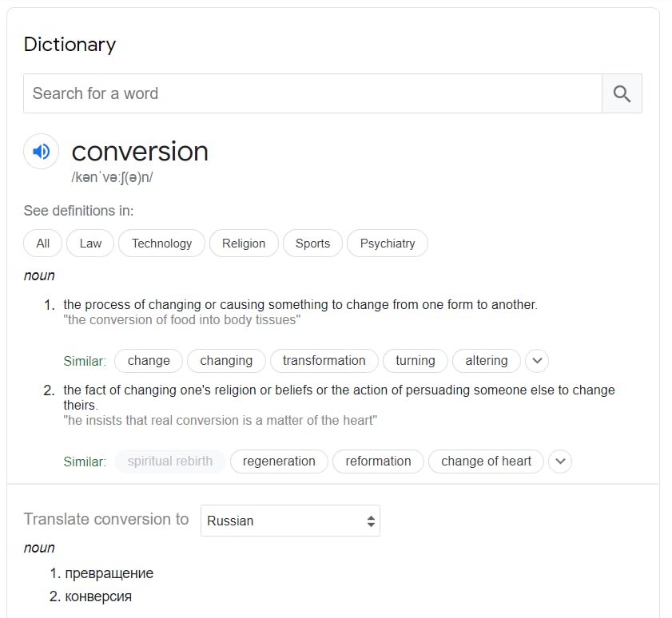Open the altering synonym
The width and height of the screenshot is (672, 618).
pos(487,361)
